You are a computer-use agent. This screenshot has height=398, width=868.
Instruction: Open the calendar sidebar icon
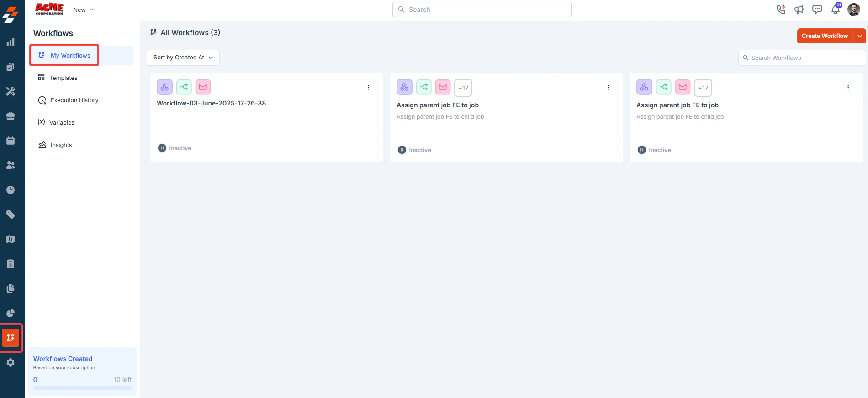[11, 141]
